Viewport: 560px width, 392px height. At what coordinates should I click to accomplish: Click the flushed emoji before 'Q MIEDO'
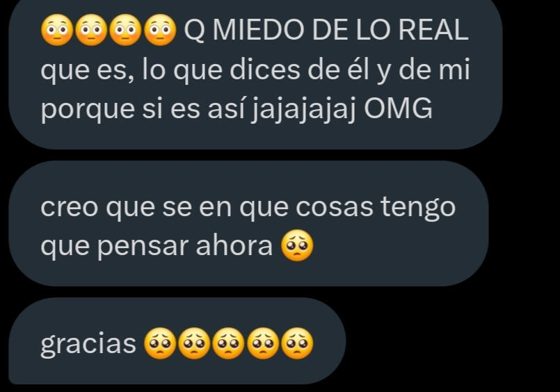coord(160,30)
